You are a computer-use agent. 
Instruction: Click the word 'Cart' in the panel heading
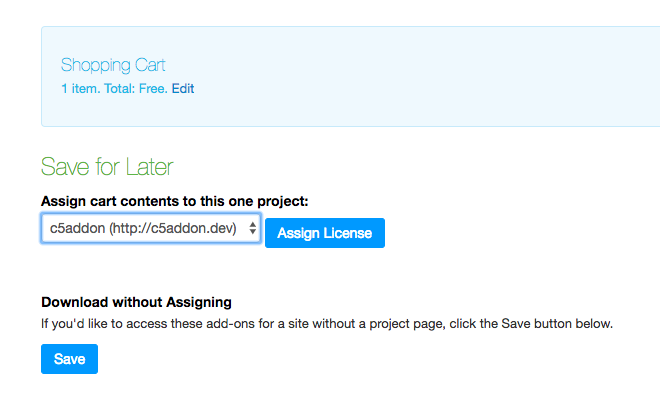pos(150,65)
